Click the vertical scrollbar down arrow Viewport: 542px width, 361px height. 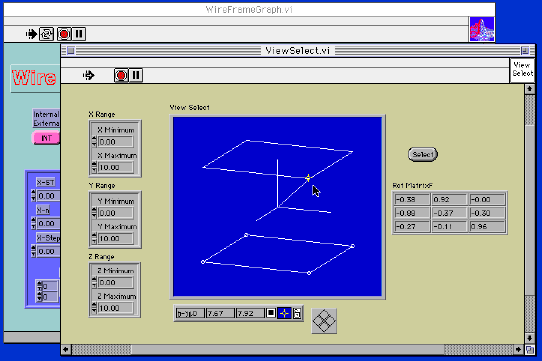529,338
